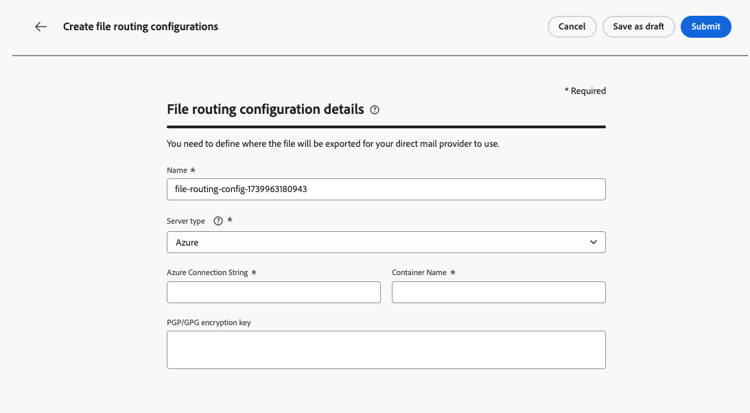This screenshot has height=413, width=750.
Task: Focus the Name input field
Action: pos(386,189)
